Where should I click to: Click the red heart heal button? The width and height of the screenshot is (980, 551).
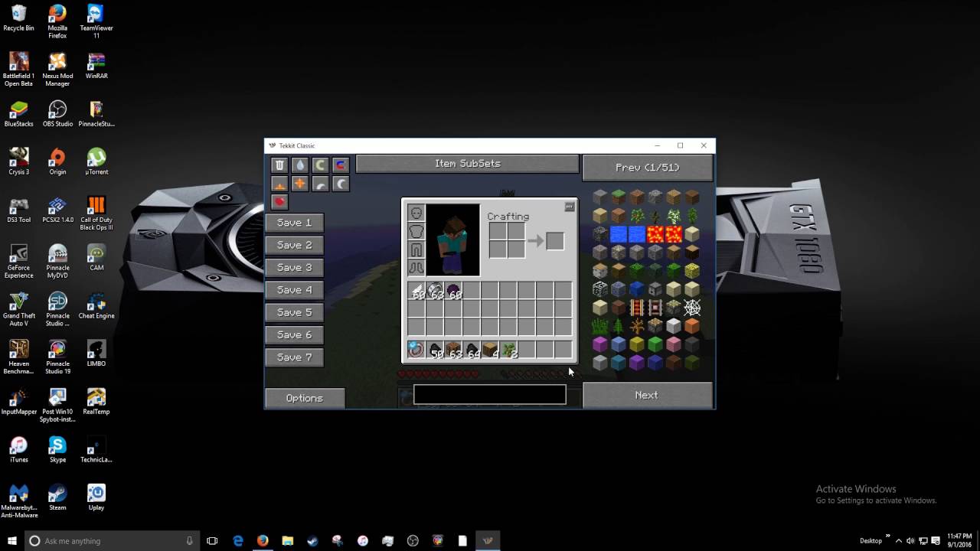pos(279,202)
